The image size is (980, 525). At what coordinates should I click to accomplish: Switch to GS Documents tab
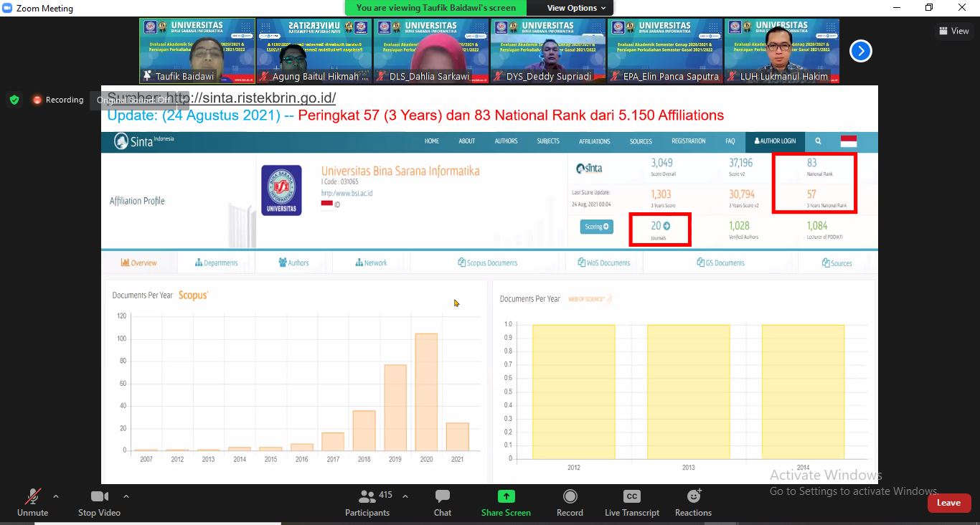tap(720, 262)
